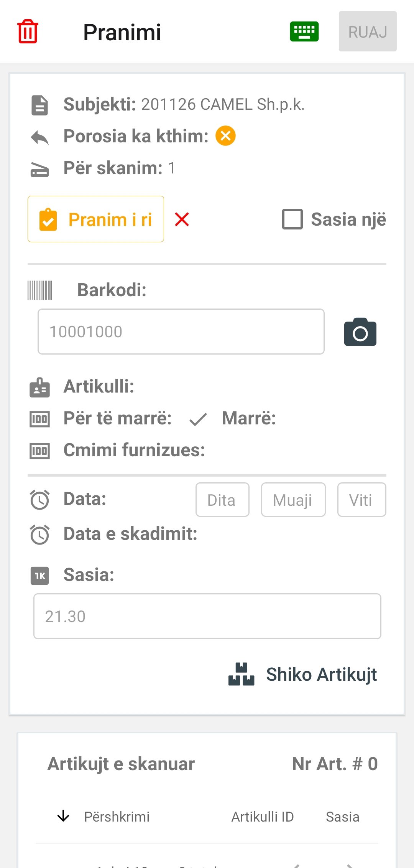The image size is (414, 868).
Task: Click the Artikulli ID column header
Action: click(263, 817)
